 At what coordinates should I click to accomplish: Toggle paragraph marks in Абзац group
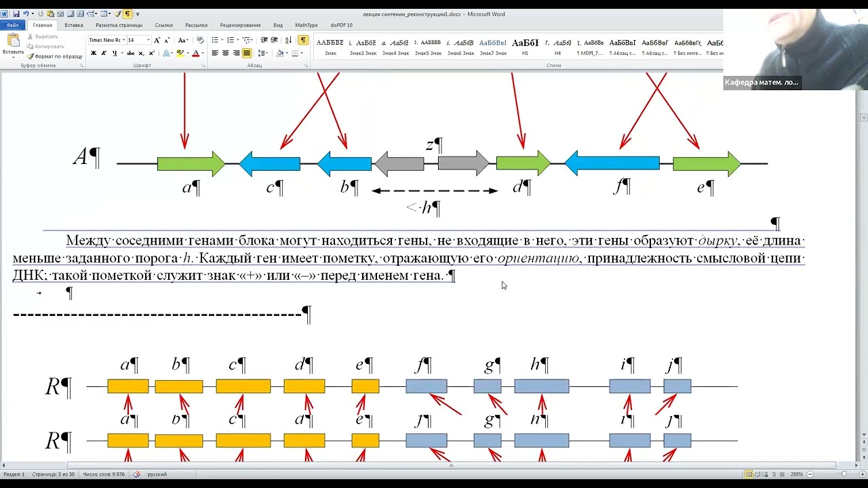pos(302,40)
